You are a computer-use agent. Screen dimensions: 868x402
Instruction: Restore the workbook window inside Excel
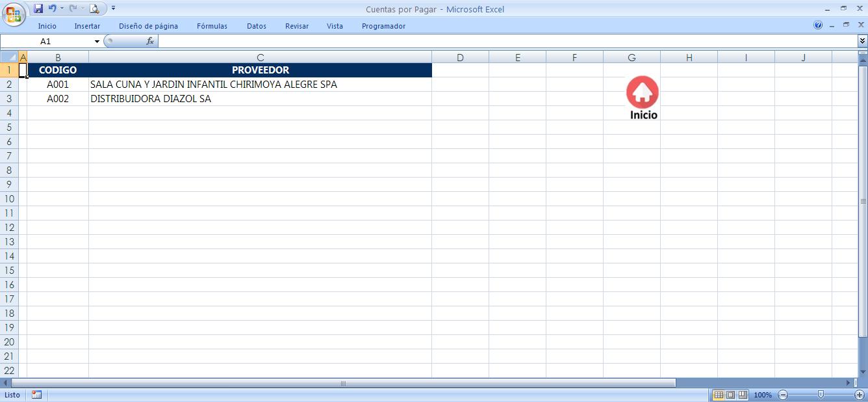[846, 25]
